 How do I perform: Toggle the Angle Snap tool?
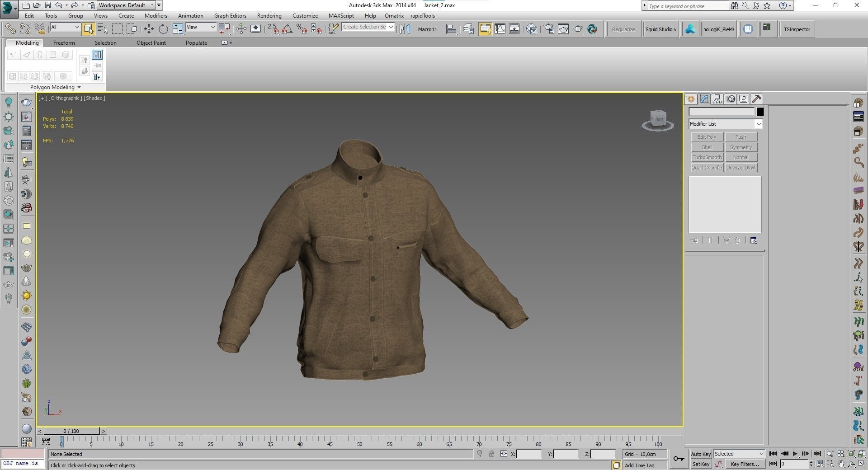click(287, 29)
